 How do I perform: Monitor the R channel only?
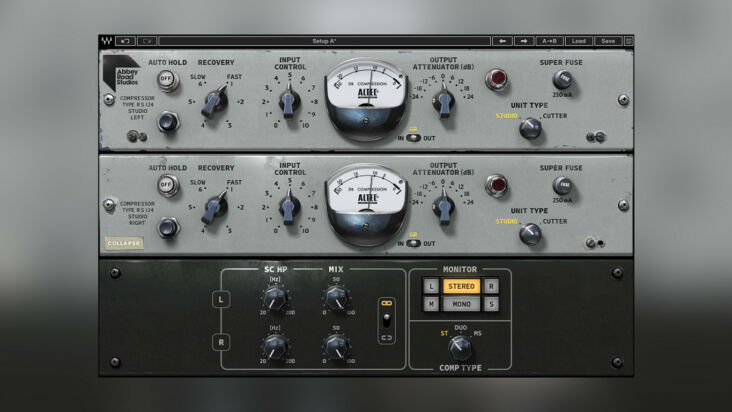[491, 286]
